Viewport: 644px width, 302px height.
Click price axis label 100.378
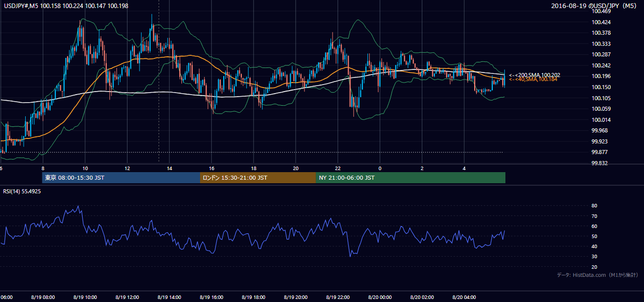click(x=601, y=33)
